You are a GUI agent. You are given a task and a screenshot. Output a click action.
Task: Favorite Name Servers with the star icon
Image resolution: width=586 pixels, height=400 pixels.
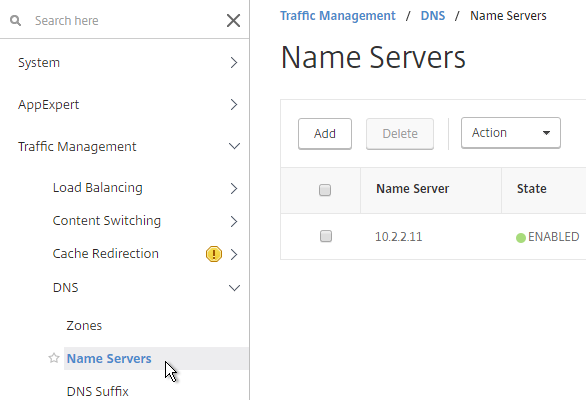[x=54, y=358]
